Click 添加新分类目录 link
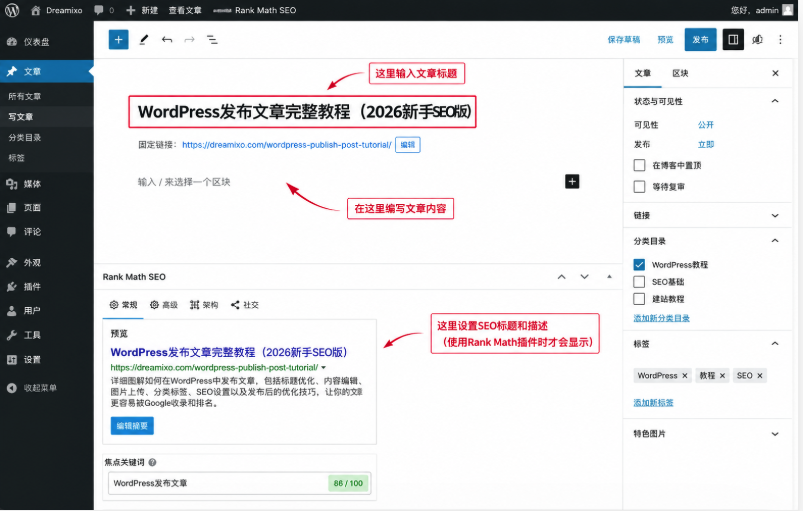803x511 pixels. 661,318
